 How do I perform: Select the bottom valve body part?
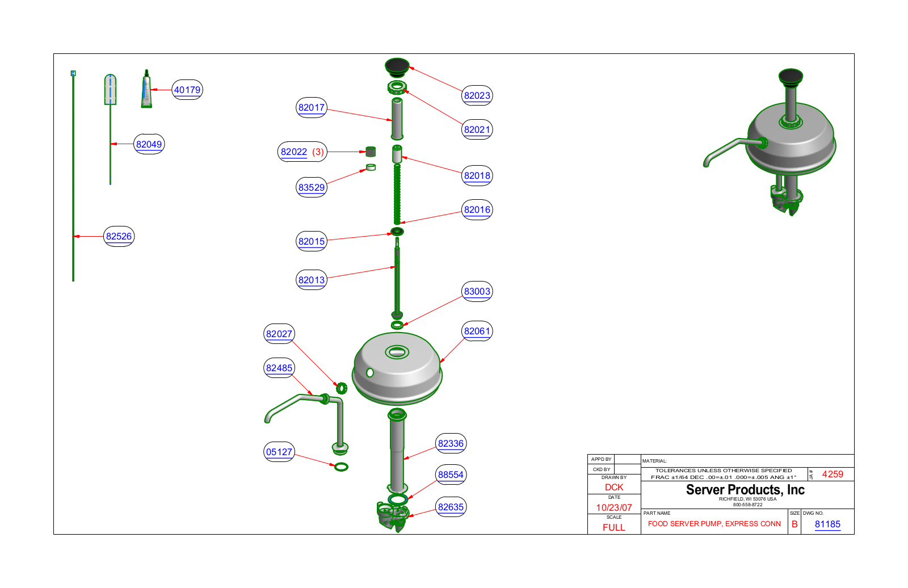tap(393, 516)
